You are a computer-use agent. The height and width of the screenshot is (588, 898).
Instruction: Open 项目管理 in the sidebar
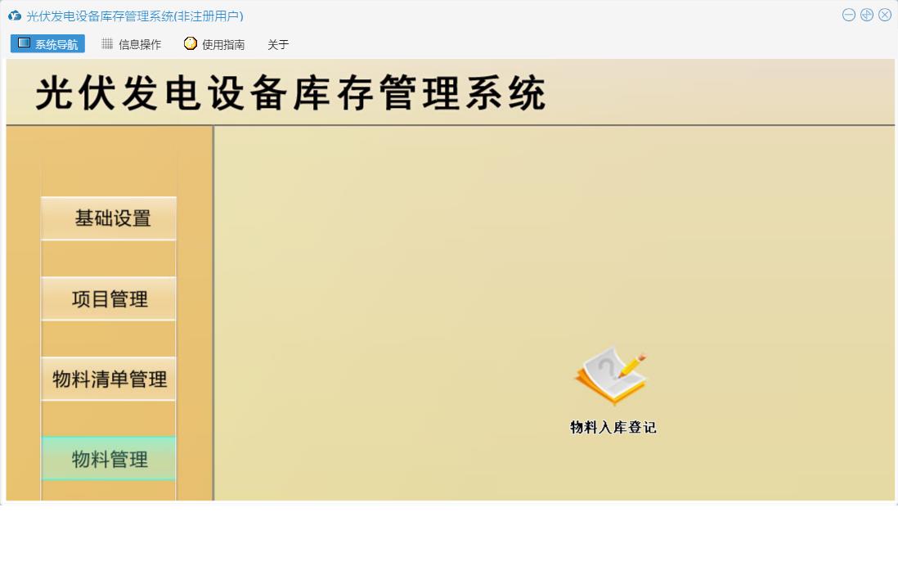[x=109, y=298]
